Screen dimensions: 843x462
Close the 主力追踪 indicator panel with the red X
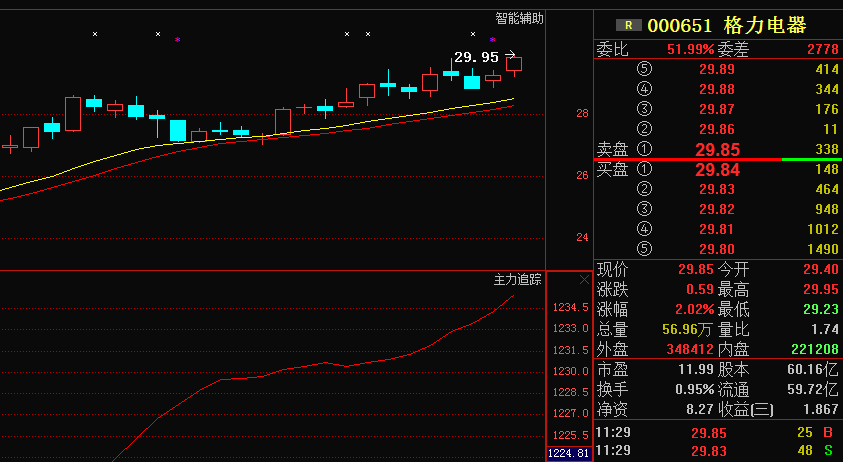584,280
